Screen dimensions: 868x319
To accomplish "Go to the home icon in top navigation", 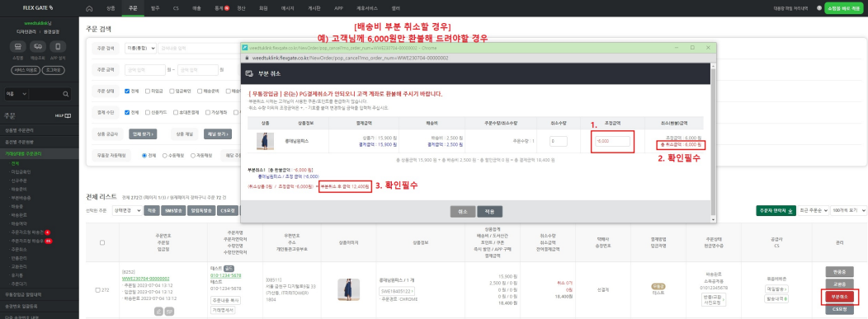I will click(89, 8).
